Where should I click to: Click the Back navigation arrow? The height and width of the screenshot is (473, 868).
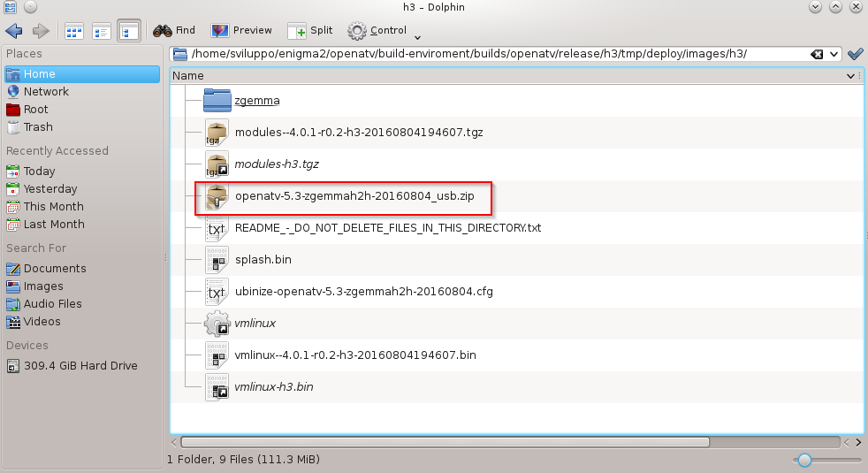(14, 31)
